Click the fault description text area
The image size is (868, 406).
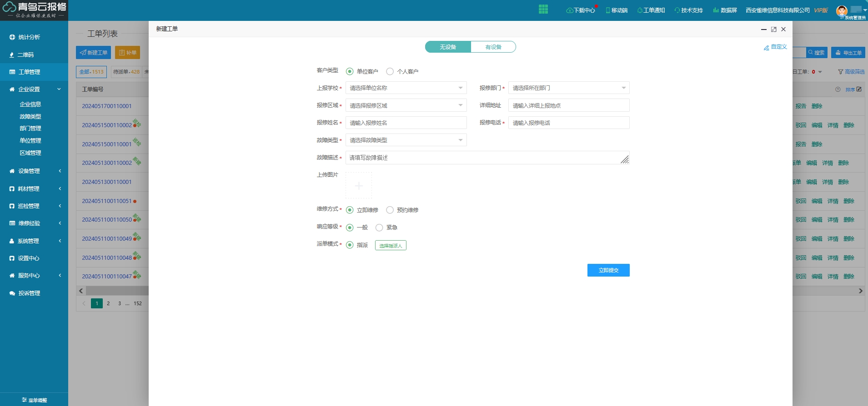(487, 158)
